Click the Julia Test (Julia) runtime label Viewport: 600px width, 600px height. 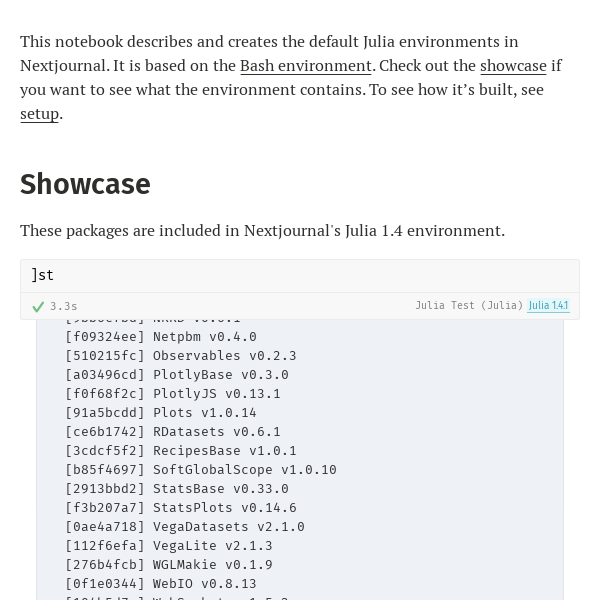click(469, 306)
